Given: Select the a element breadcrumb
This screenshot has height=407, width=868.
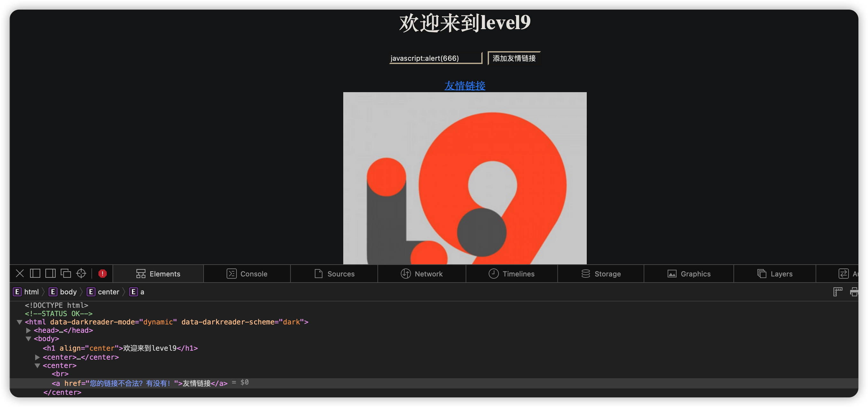Looking at the screenshot, I should click(x=137, y=292).
